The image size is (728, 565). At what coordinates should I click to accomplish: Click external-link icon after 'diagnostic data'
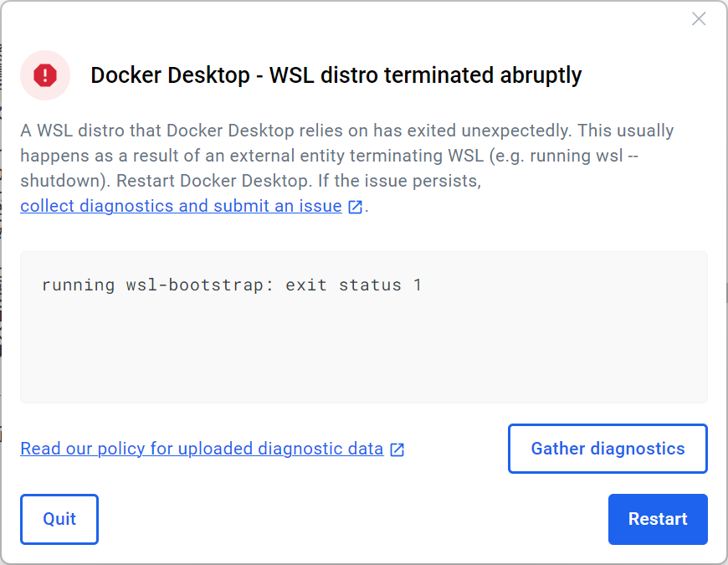397,449
